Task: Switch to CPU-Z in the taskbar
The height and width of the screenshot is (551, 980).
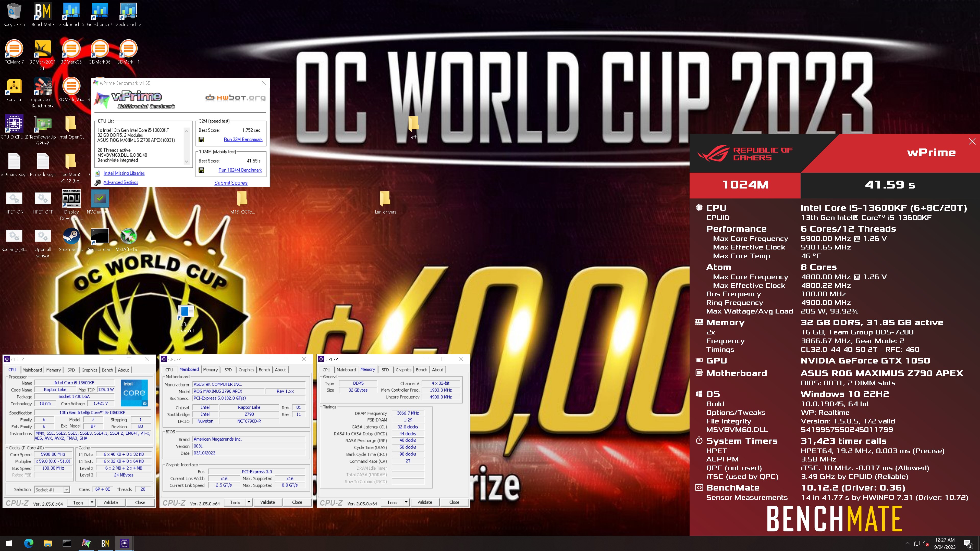Action: 124,543
